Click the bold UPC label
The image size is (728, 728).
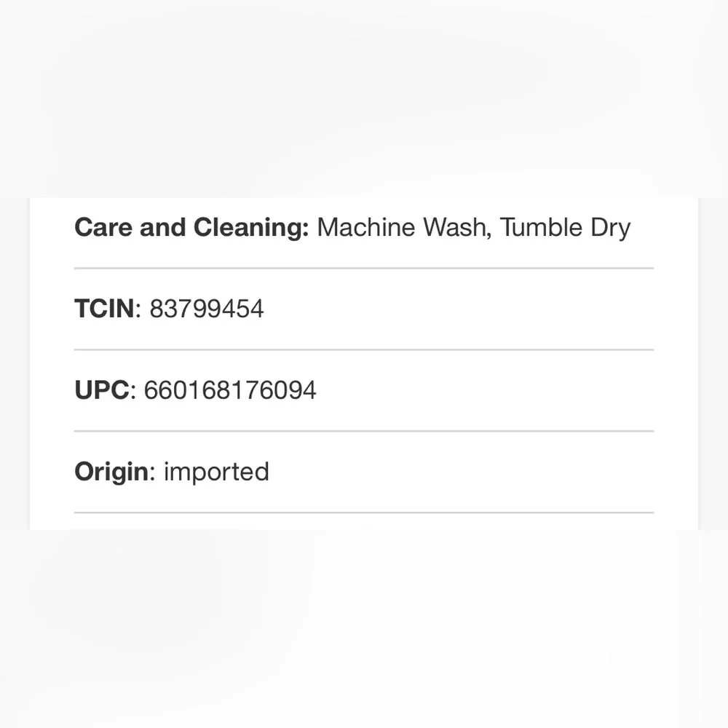[102, 390]
